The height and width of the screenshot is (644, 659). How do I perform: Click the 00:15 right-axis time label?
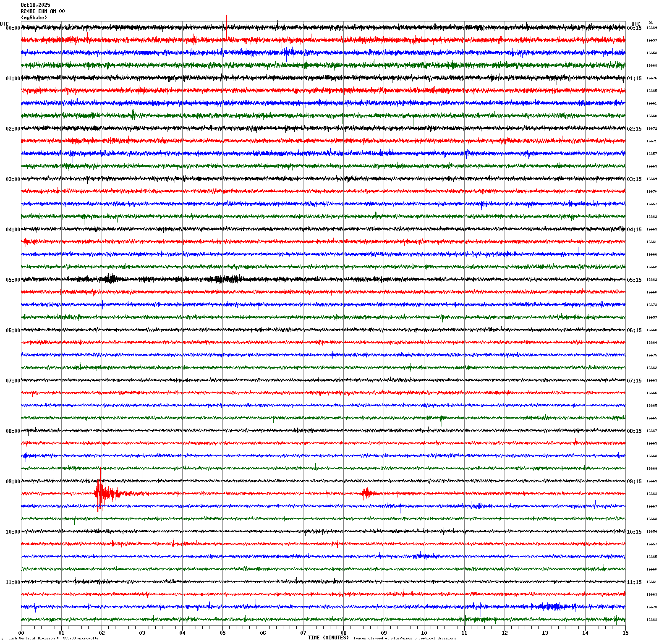click(x=634, y=28)
